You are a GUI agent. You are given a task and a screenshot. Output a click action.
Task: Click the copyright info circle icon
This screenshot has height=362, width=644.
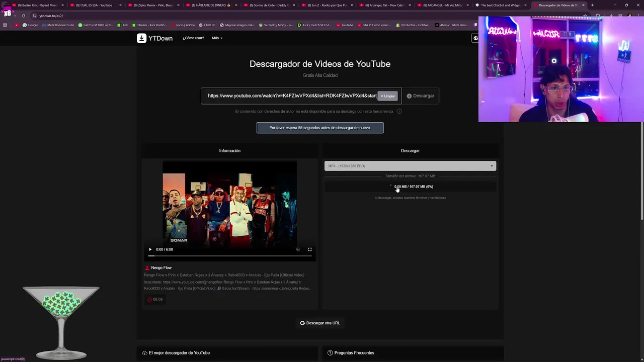click(x=399, y=111)
